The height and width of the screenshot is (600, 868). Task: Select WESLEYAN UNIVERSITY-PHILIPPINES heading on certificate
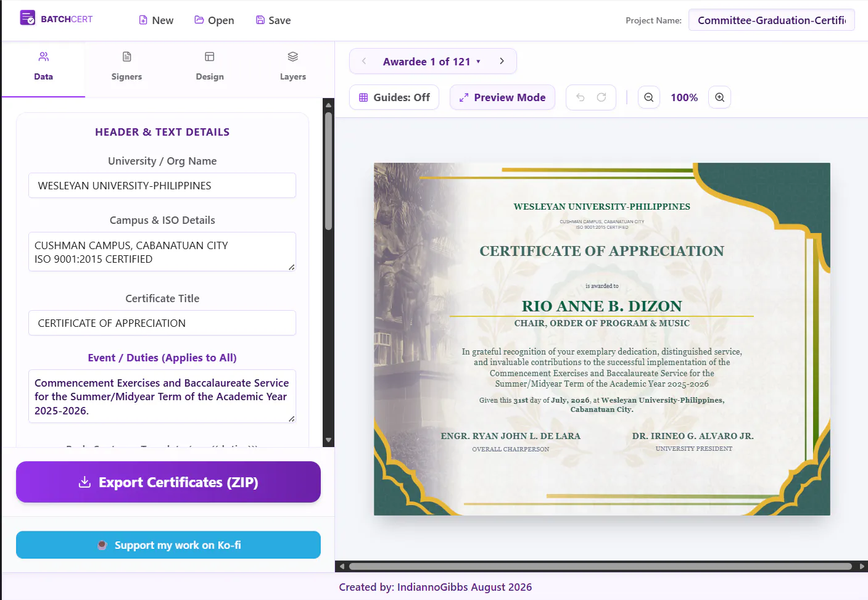pos(601,207)
